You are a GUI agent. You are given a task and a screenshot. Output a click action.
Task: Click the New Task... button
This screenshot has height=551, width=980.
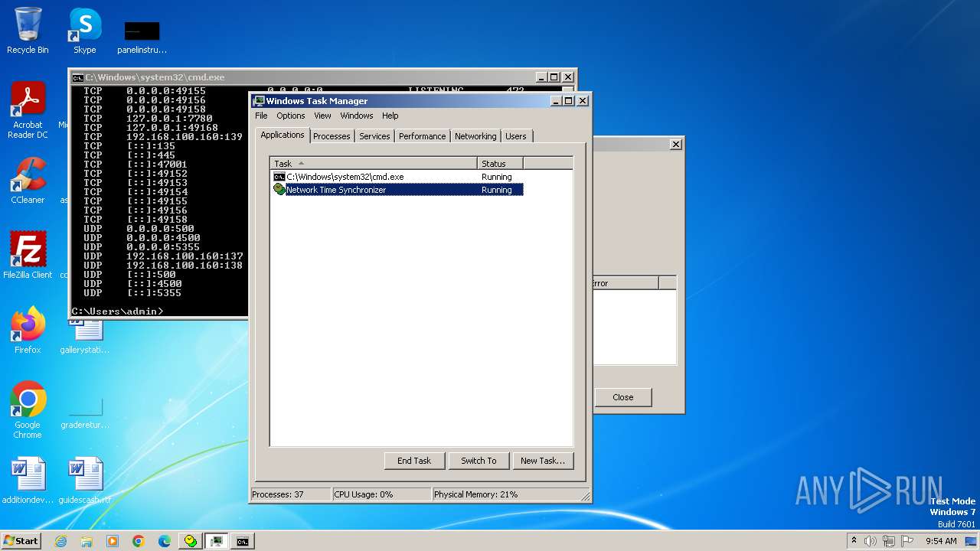tap(543, 461)
